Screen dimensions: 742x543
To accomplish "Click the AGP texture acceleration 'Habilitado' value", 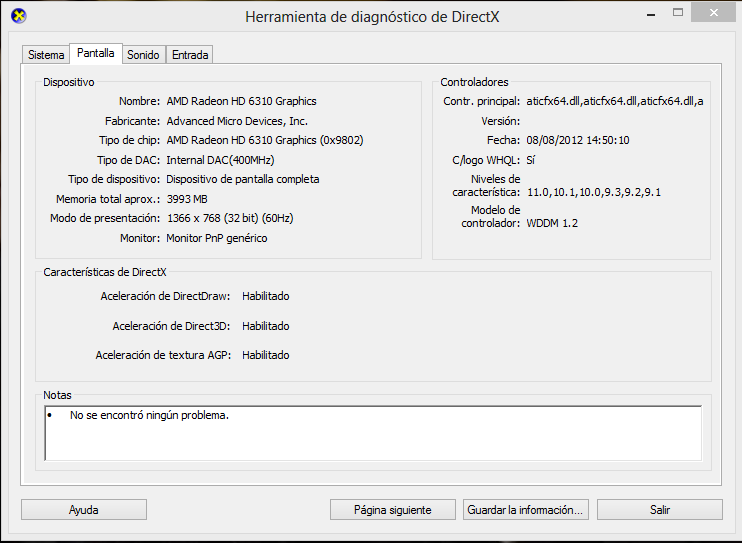I will [265, 355].
